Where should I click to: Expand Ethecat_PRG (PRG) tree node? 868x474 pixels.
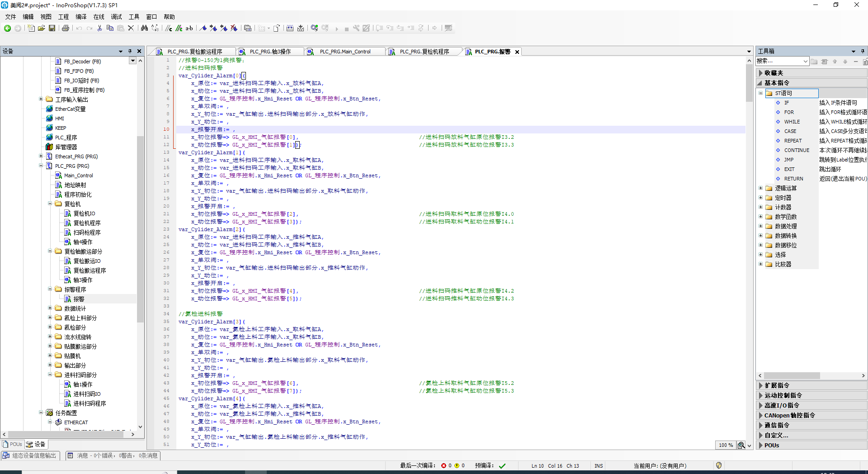pyautogui.click(x=41, y=156)
